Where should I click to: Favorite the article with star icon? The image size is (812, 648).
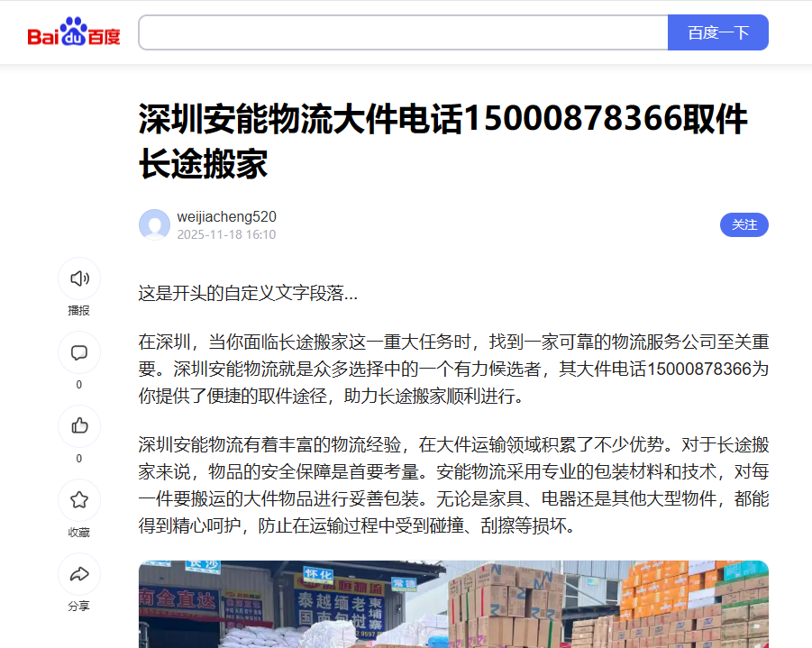[x=79, y=500]
